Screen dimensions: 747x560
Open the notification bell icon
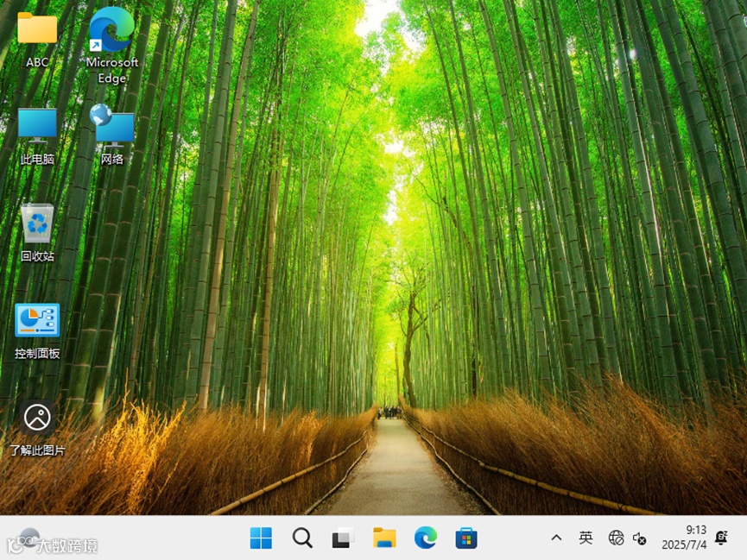coord(721,538)
